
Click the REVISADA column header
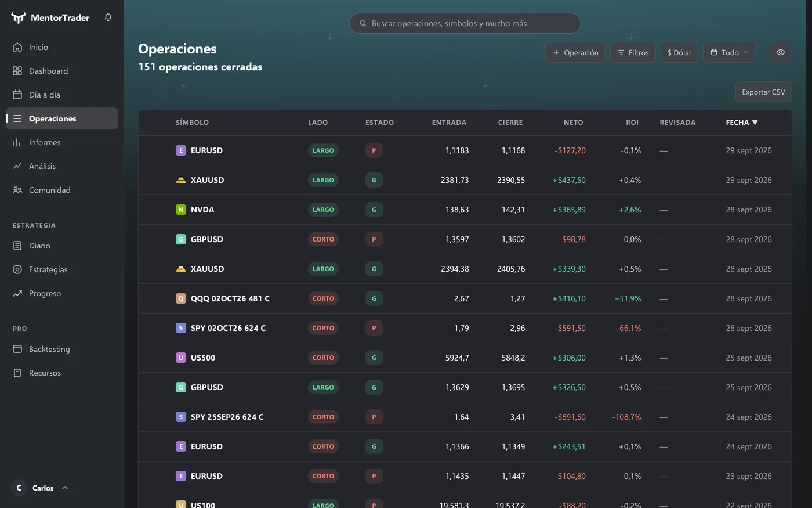(x=677, y=123)
